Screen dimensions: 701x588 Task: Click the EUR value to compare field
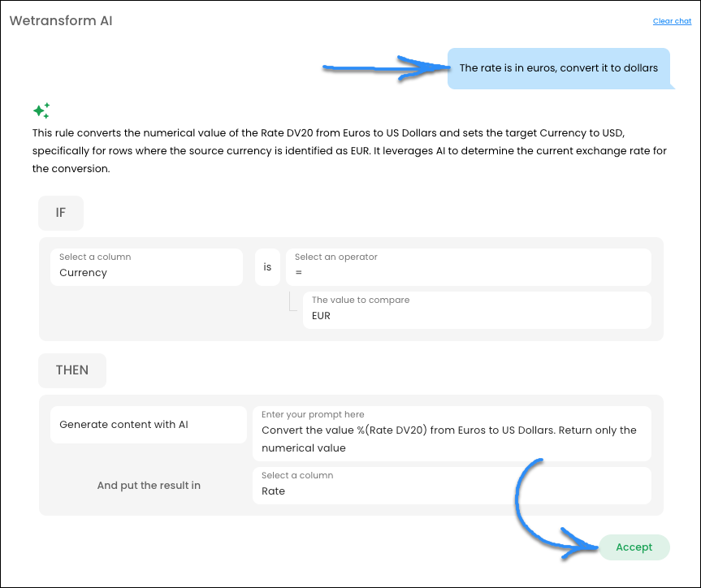[476, 309]
